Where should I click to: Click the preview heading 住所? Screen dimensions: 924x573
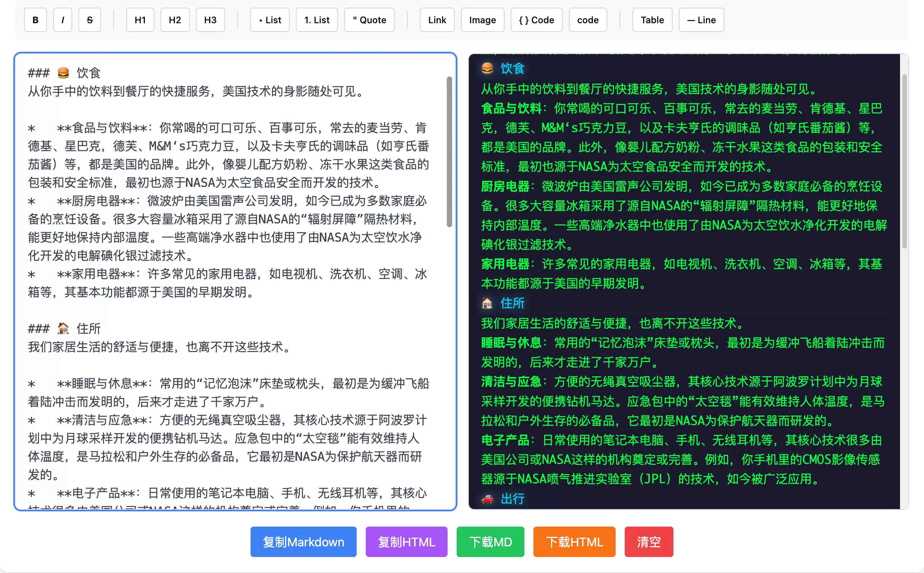[x=512, y=303]
